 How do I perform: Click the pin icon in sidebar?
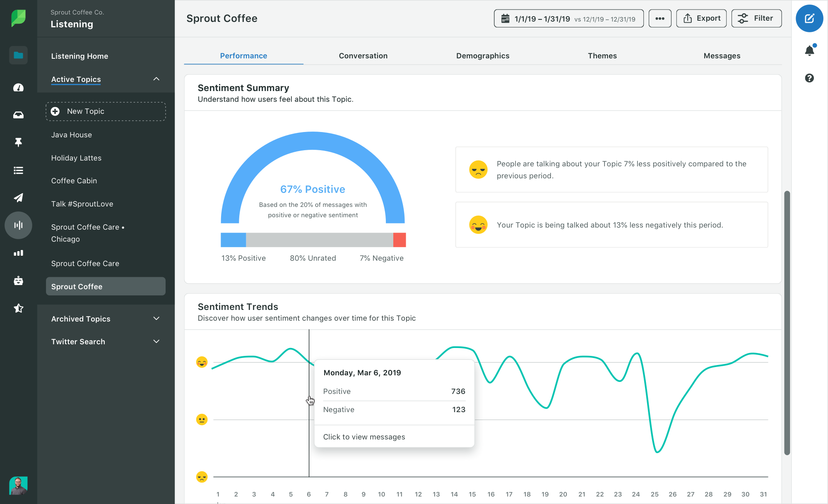(18, 142)
